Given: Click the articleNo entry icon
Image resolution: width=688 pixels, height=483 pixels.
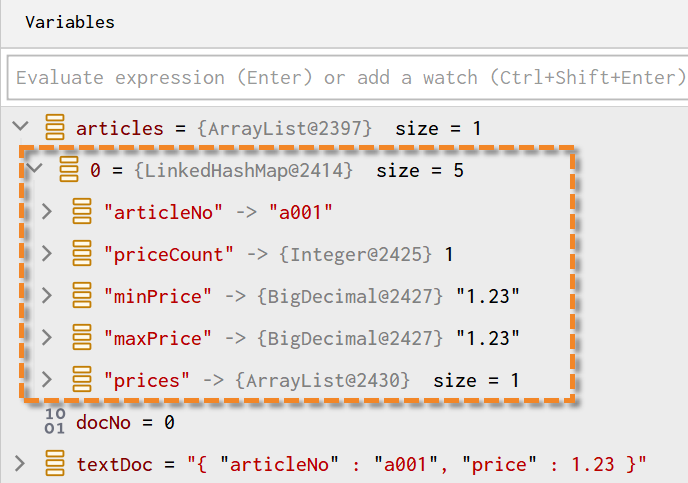Looking at the screenshot, I should click(x=82, y=211).
